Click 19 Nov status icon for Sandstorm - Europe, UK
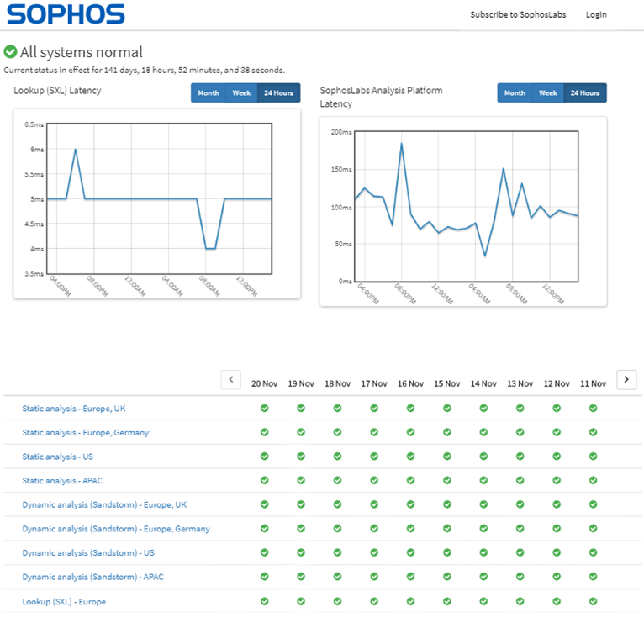Viewport: 644px width, 644px height. 301,504
